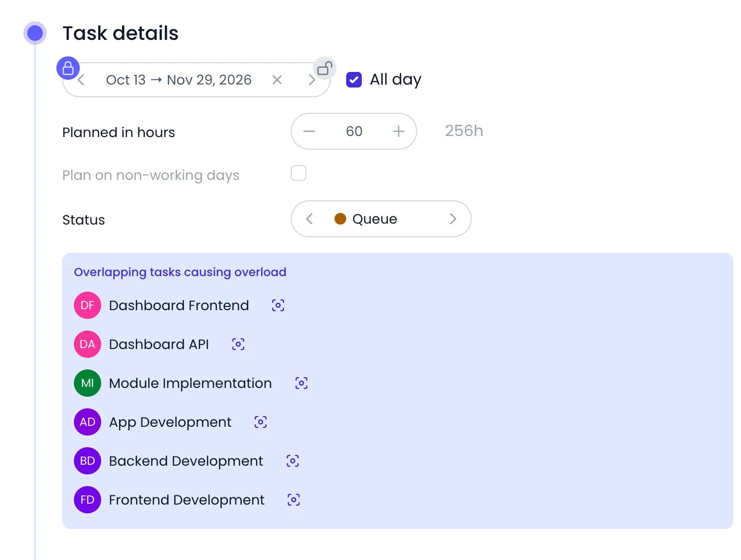Clear the date range with X
Viewport: 741px width, 560px height.
pyautogui.click(x=277, y=80)
